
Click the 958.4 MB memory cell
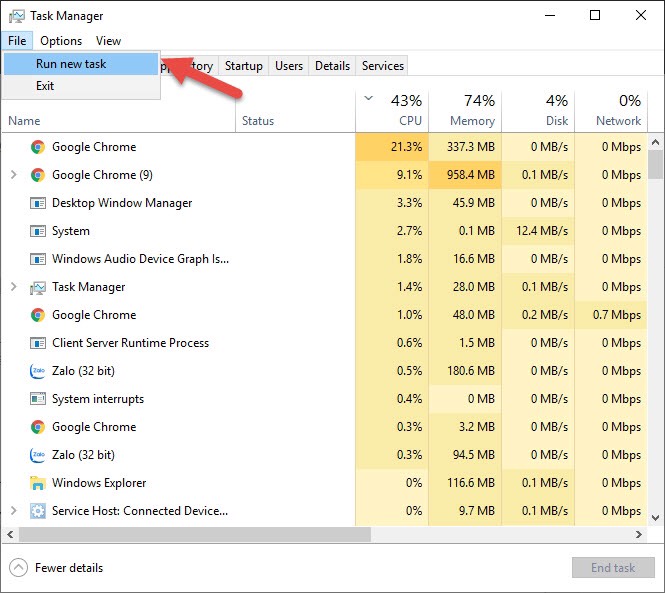465,175
